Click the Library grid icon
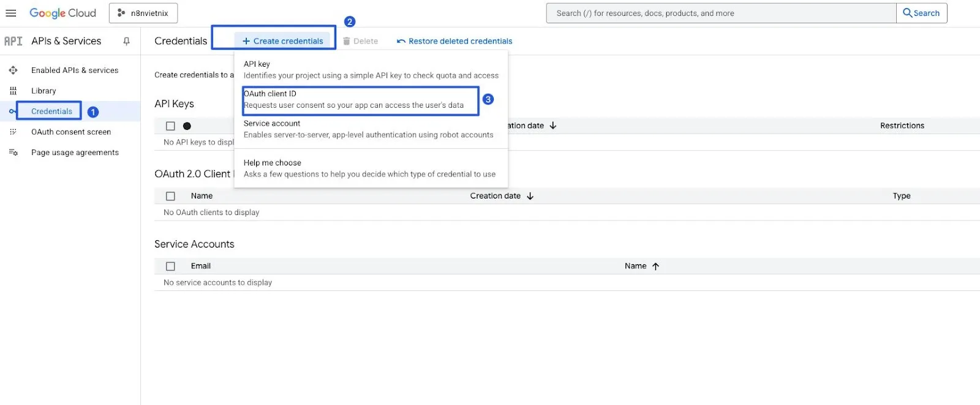The height and width of the screenshot is (405, 980). click(13, 91)
